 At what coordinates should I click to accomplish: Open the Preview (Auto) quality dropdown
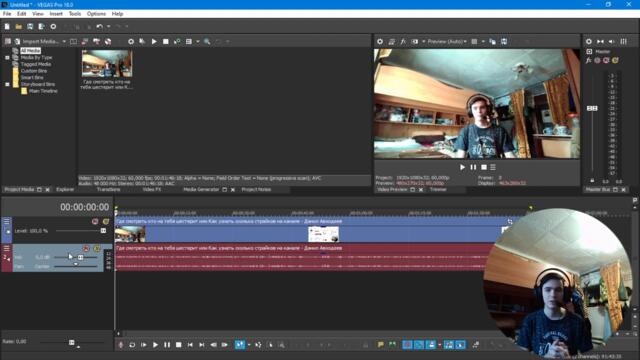(447, 42)
